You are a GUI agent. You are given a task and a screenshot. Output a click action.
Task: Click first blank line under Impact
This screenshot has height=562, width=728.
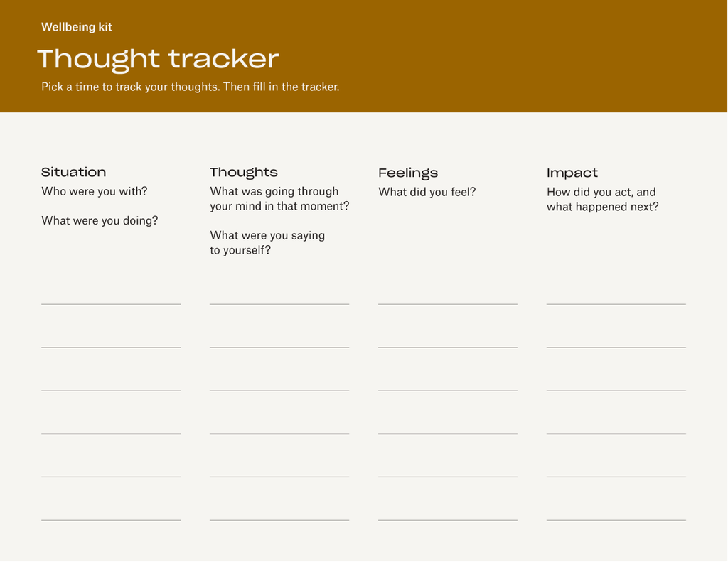[x=616, y=304]
